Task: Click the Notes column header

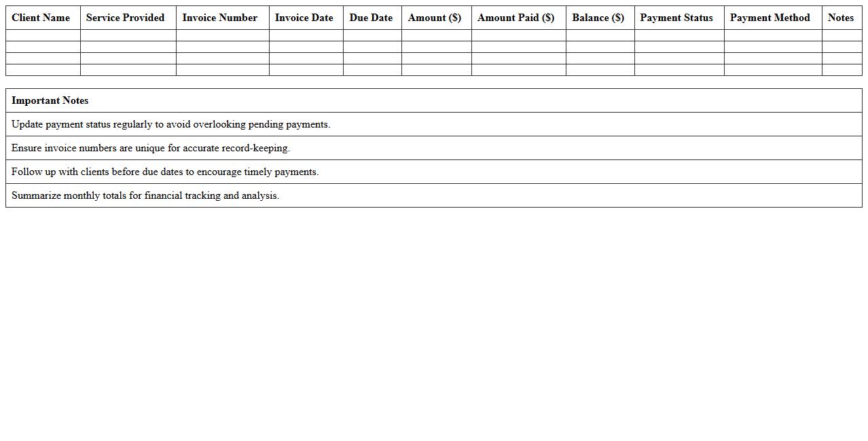Action: pos(840,18)
